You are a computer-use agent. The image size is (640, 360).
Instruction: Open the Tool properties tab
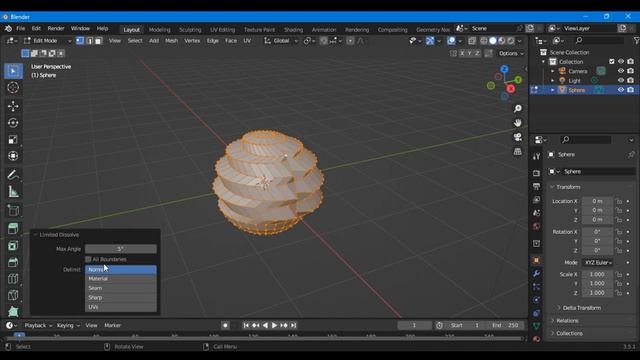pyautogui.click(x=536, y=156)
